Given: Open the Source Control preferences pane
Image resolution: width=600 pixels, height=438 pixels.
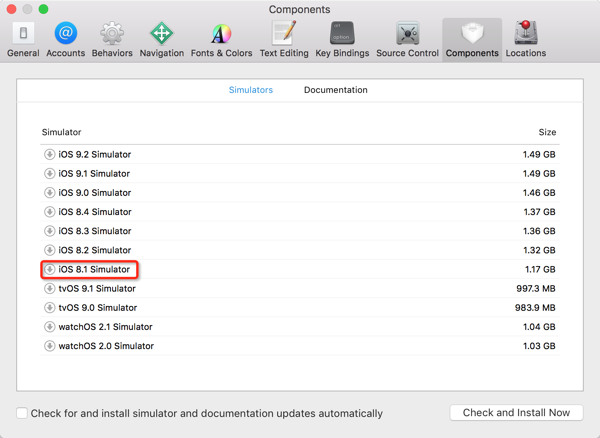Looking at the screenshot, I should [x=407, y=39].
